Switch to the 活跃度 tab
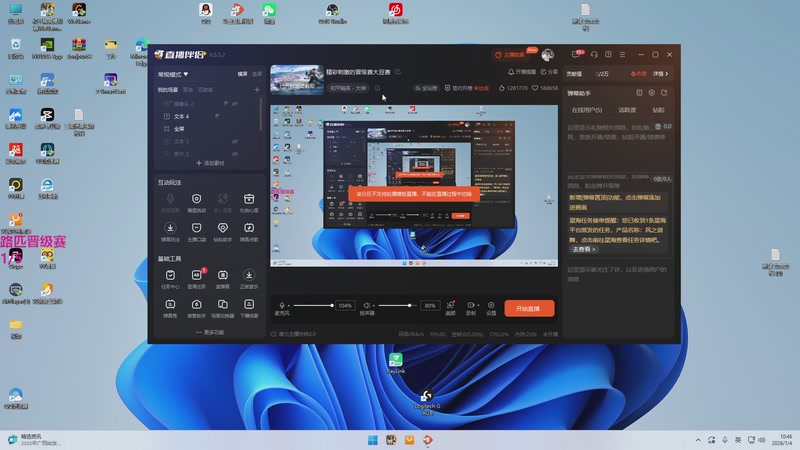The width and height of the screenshot is (800, 450). point(627,110)
